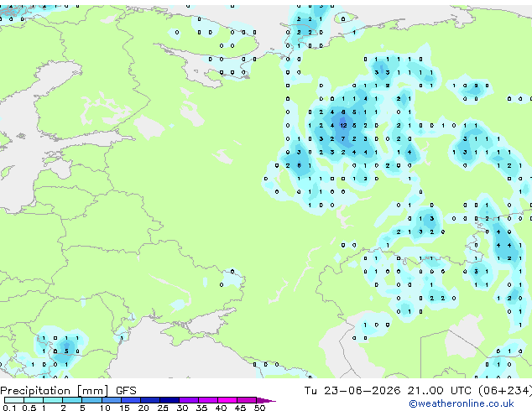This screenshot has width=532, height=411.
Task: Click the legend label '50'
Action: point(259,408)
